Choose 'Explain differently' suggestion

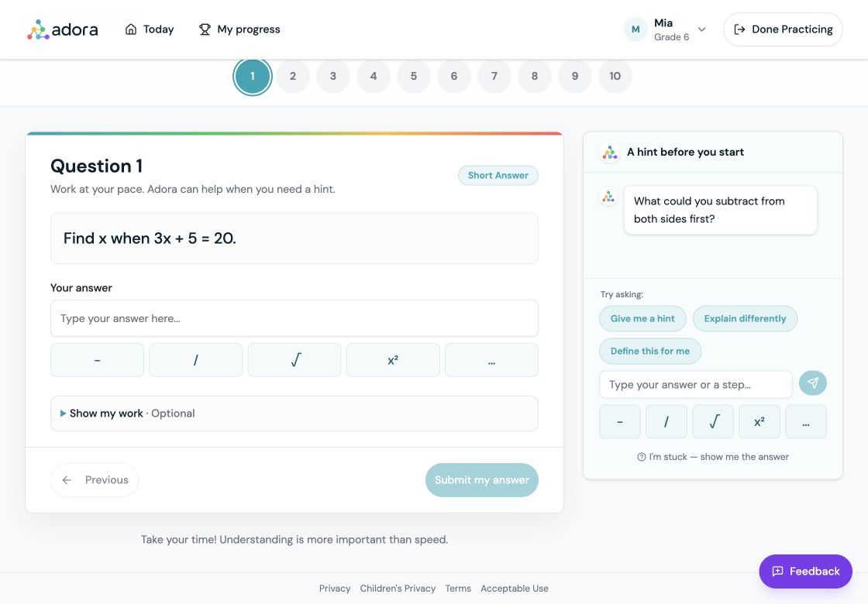click(745, 318)
